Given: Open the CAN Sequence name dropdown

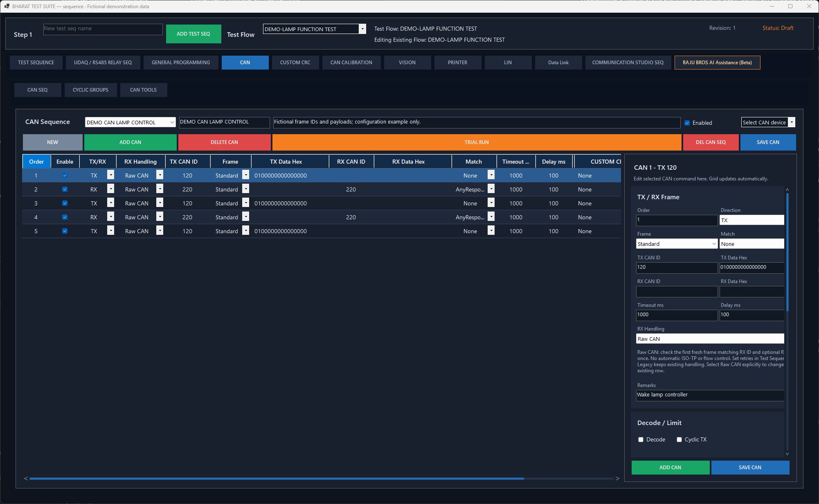Looking at the screenshot, I should (172, 122).
